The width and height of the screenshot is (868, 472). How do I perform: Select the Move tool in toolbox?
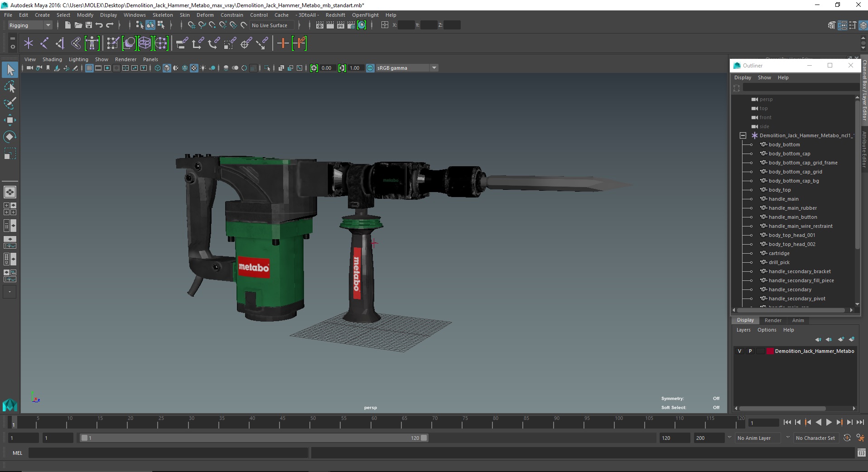(10, 120)
